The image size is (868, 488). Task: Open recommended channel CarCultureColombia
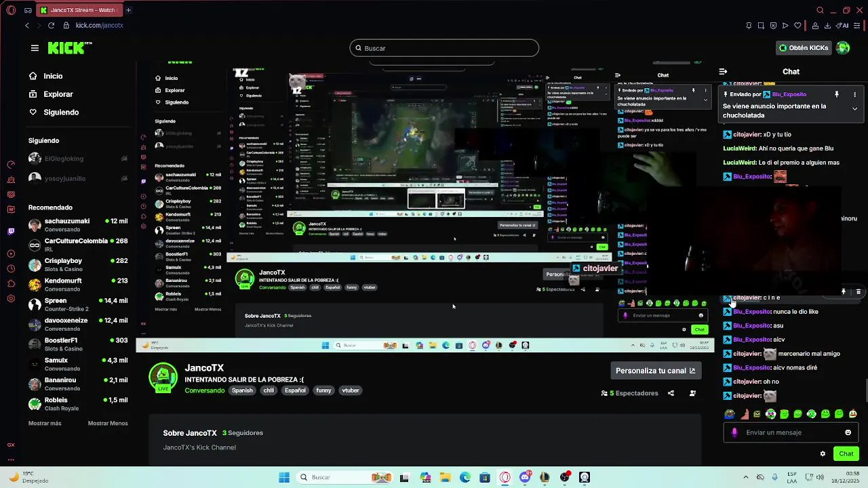click(x=78, y=245)
